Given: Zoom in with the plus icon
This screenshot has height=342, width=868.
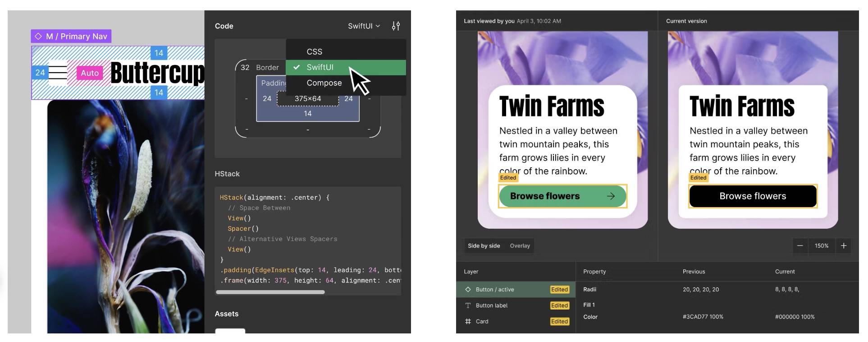Looking at the screenshot, I should pos(844,246).
